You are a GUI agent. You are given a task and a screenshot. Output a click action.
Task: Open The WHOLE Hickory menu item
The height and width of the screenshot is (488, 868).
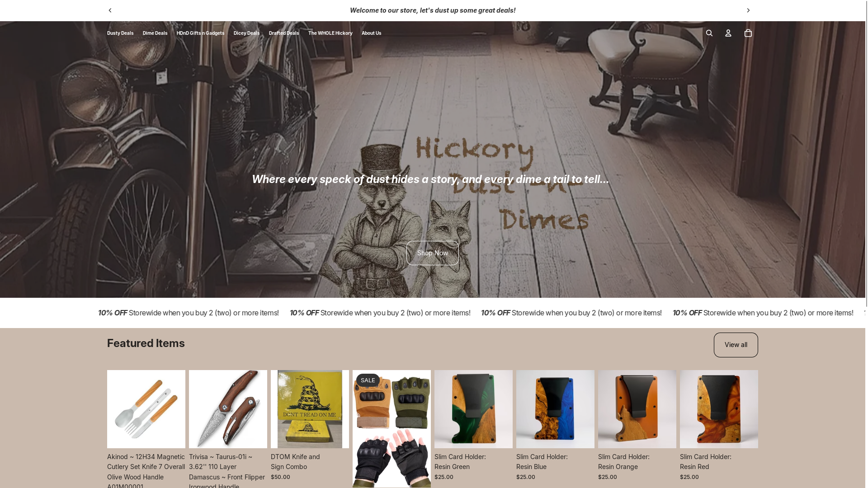(x=330, y=33)
